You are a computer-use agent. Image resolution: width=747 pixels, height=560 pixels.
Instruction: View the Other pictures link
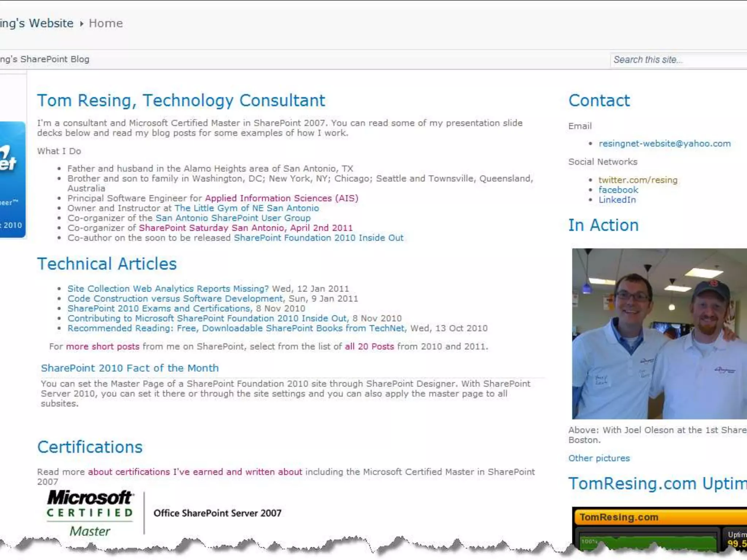tap(599, 458)
